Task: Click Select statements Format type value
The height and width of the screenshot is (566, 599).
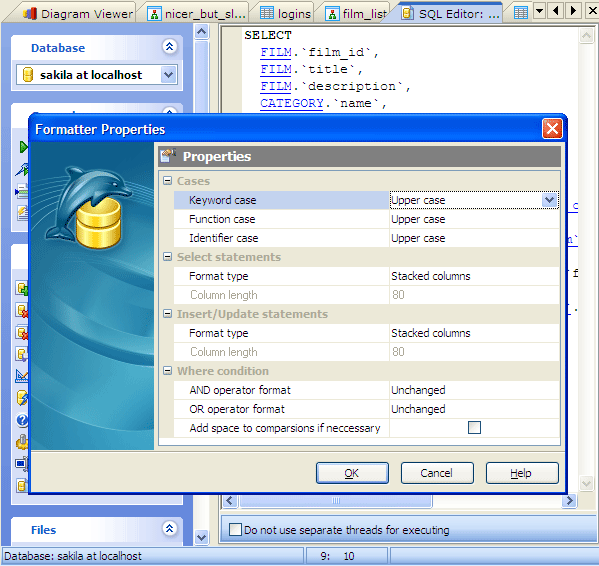Action: 474,276
